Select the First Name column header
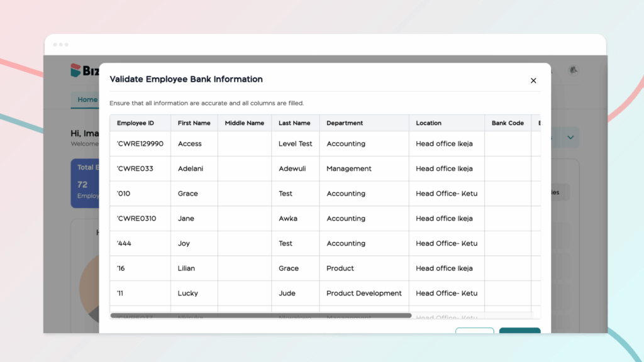The width and height of the screenshot is (644, 362). (194, 123)
